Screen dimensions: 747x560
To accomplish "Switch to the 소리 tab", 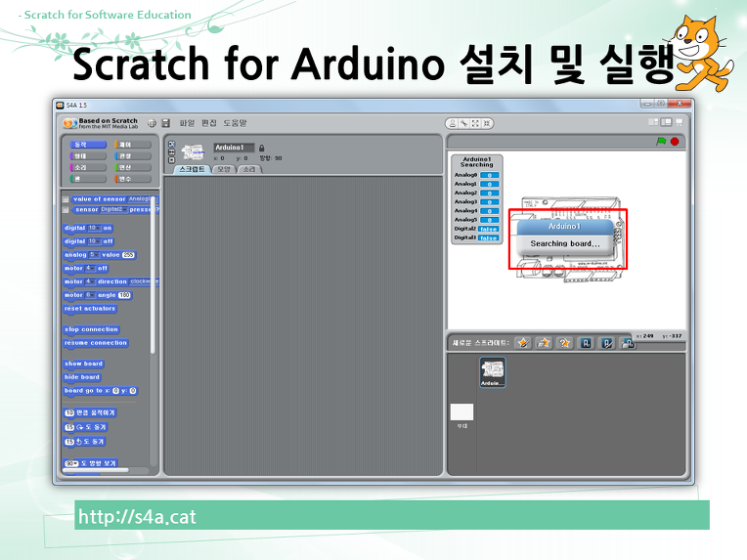I will coord(249,169).
